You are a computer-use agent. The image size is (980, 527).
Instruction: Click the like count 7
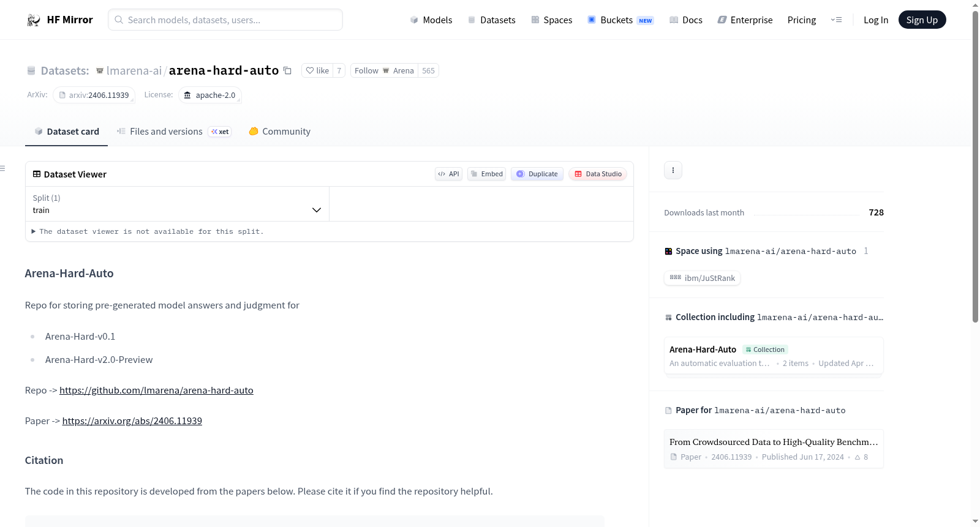click(339, 71)
